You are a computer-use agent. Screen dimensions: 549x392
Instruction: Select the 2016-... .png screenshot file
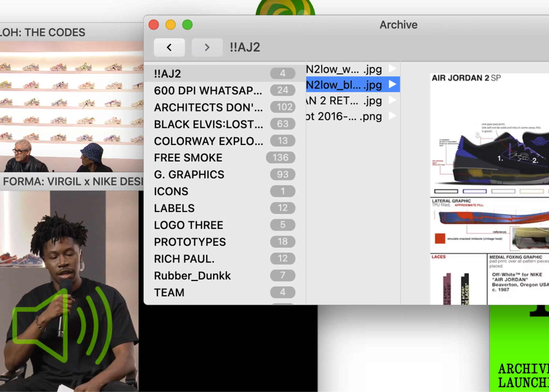(353, 116)
